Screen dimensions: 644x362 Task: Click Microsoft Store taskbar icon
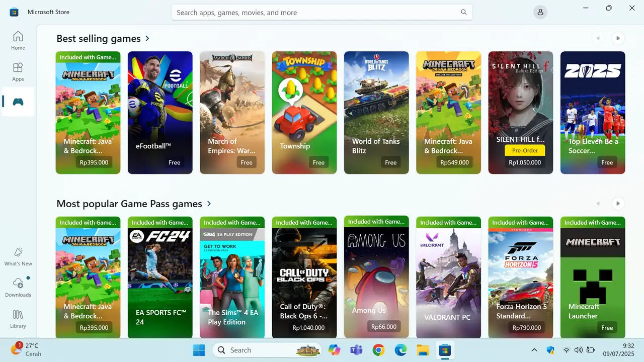(445, 350)
